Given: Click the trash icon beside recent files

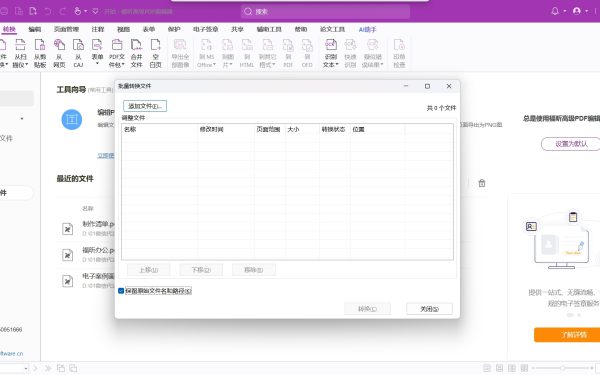Looking at the screenshot, I should click(x=482, y=183).
